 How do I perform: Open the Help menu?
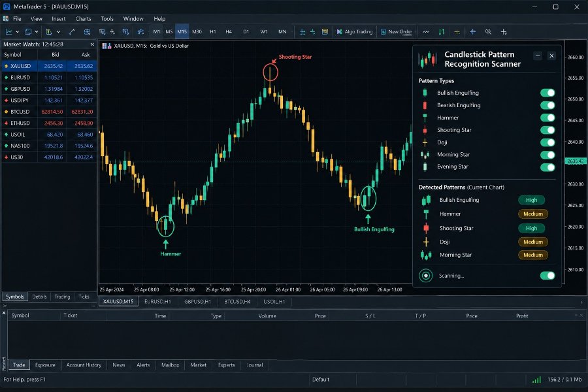click(x=159, y=19)
